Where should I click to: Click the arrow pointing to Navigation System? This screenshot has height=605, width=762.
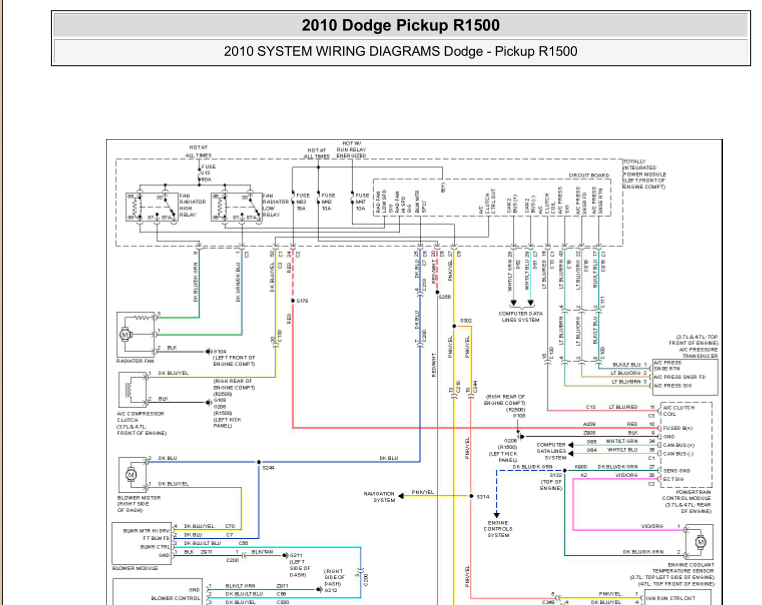[x=401, y=496]
